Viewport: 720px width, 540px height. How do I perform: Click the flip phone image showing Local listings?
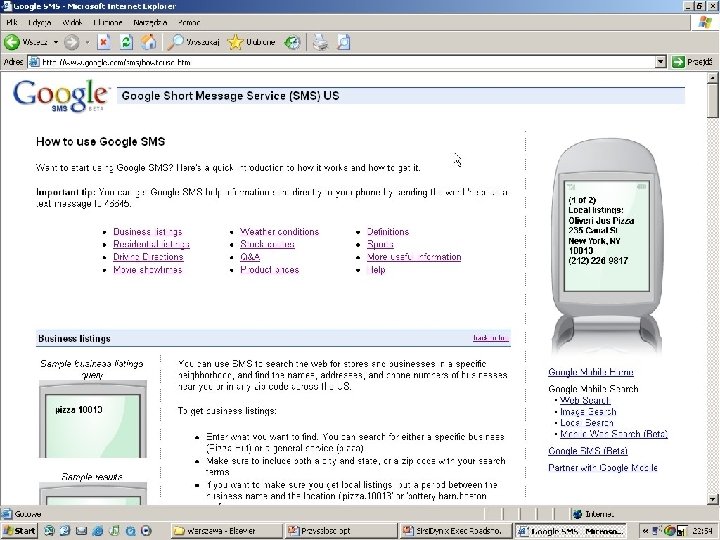click(x=607, y=246)
